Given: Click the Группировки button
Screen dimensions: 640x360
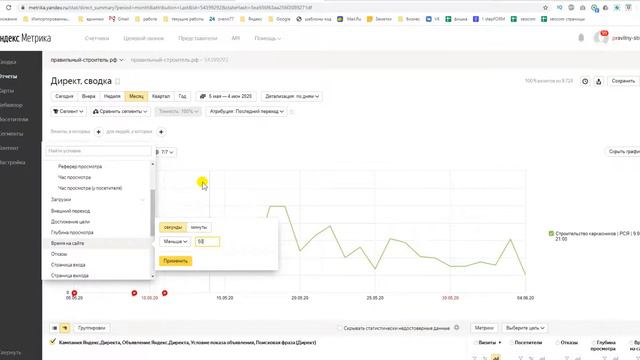Looking at the screenshot, I should pos(91,328).
